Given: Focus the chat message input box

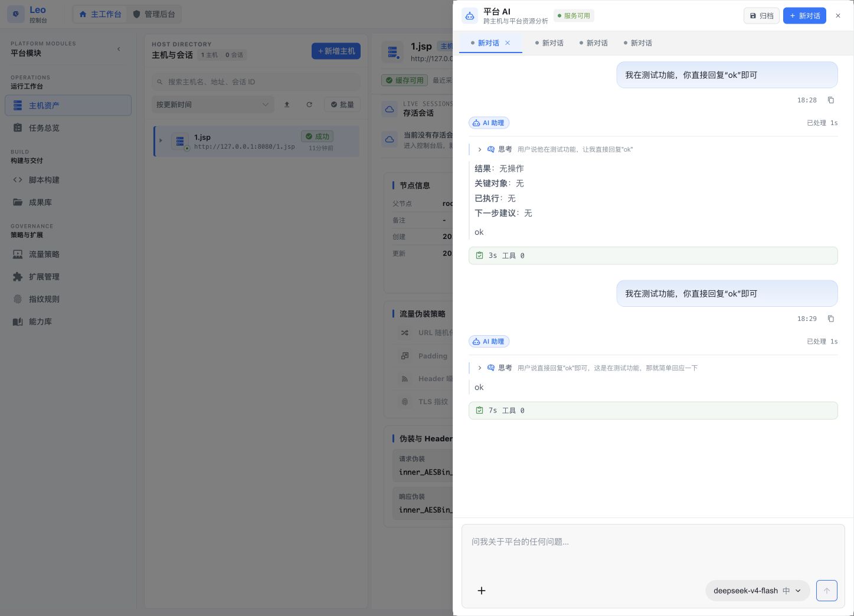Looking at the screenshot, I should coord(653,550).
